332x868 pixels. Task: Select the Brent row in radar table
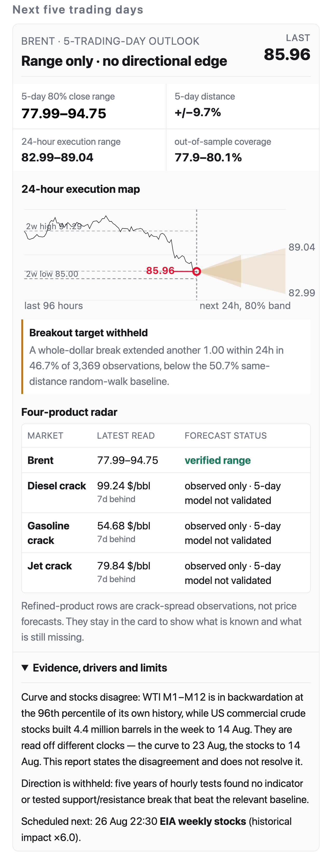pyautogui.click(x=166, y=460)
